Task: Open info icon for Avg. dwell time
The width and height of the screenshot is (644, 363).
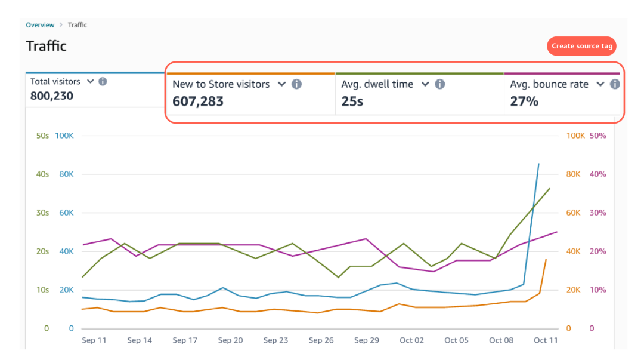Action: (439, 84)
